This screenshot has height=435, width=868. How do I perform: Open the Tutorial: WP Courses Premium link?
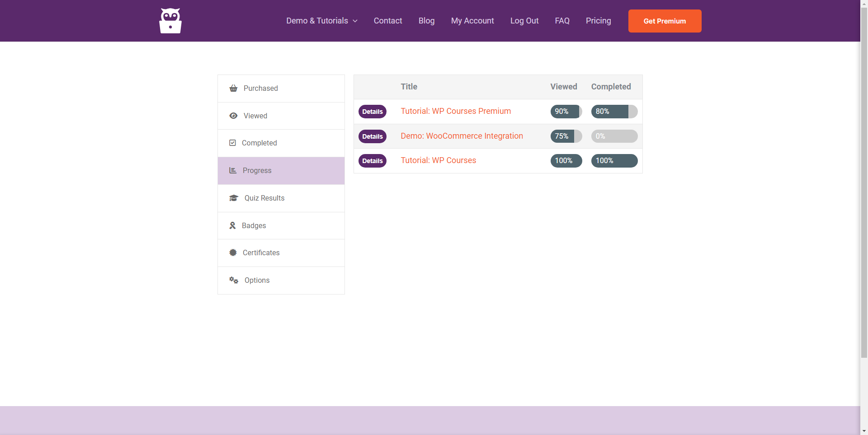pos(456,111)
